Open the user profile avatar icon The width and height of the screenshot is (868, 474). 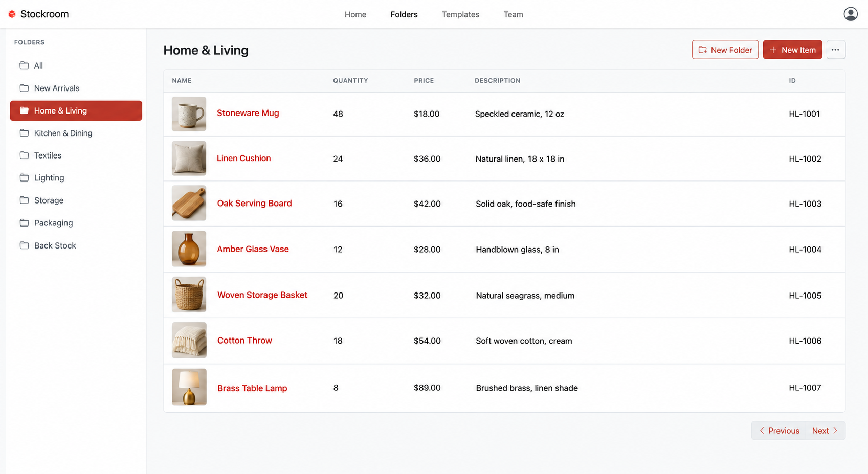851,14
